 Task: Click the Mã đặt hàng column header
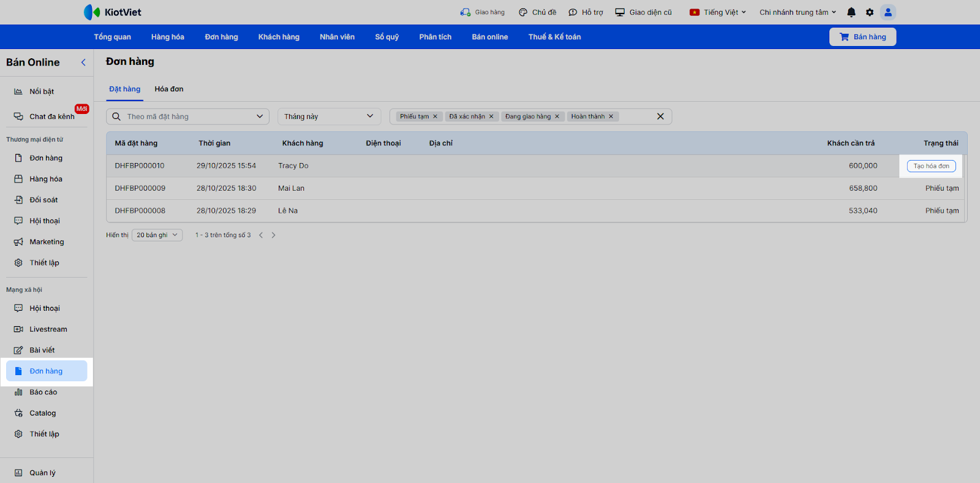(136, 143)
